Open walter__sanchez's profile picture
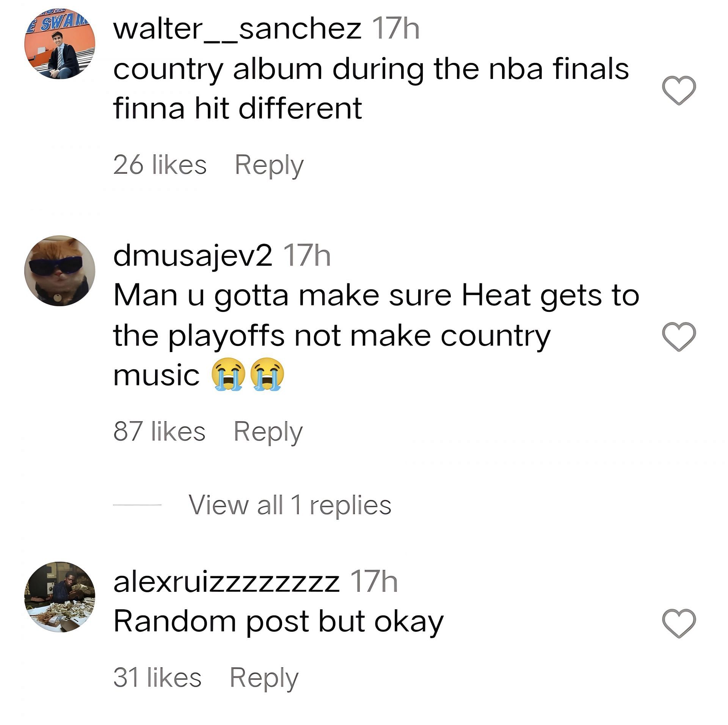The image size is (728, 725). pos(60,44)
